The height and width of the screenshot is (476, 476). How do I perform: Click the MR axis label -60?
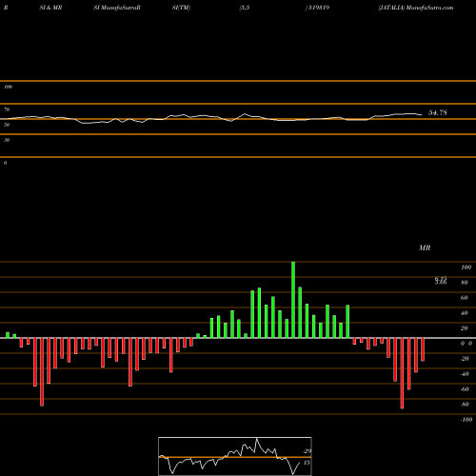point(465,389)
